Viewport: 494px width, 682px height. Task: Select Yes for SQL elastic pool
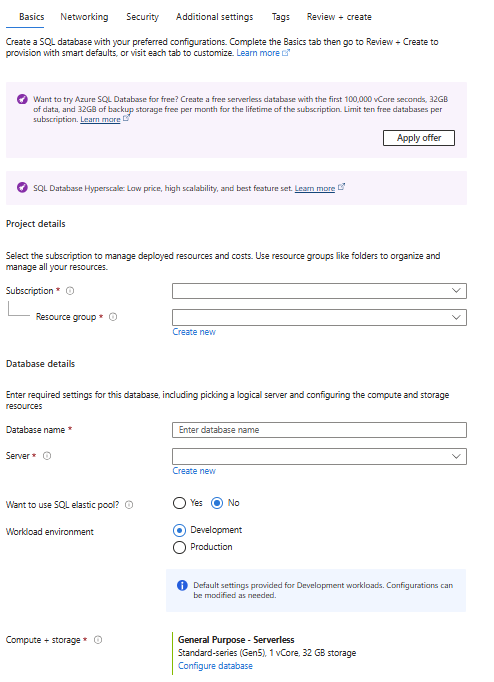[x=179, y=503]
